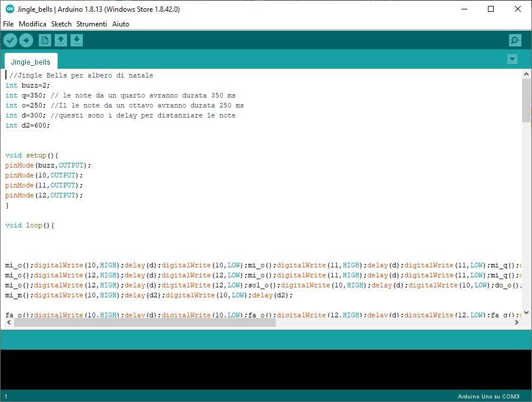Click the horizontal scrollbar thumb
The width and height of the screenshot is (532, 402).
[145, 322]
